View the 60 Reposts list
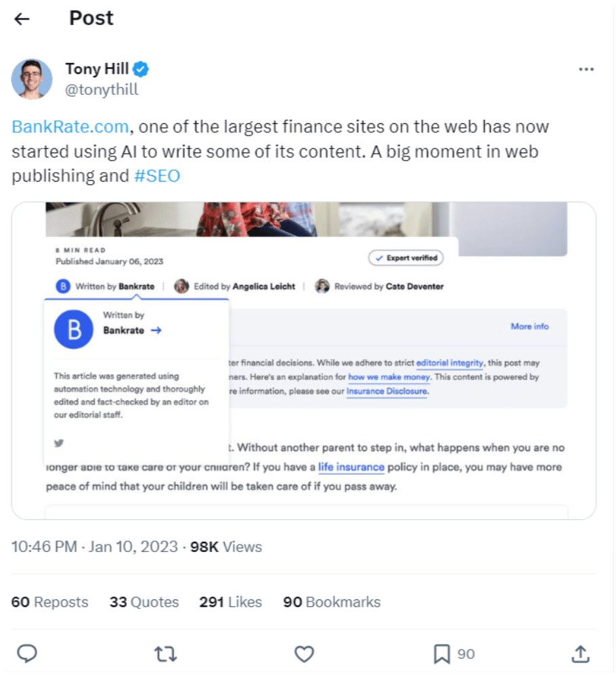 click(50, 602)
